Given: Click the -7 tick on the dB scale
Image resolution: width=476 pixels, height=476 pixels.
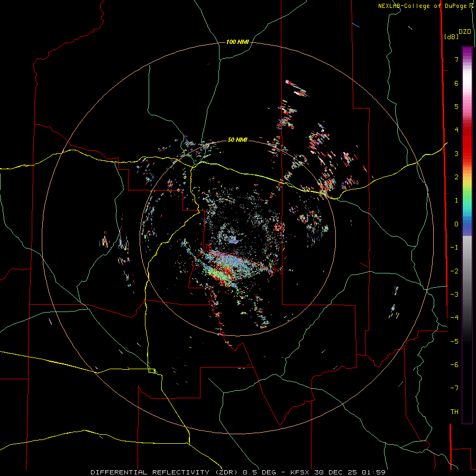Looking at the screenshot, I should (454, 388).
